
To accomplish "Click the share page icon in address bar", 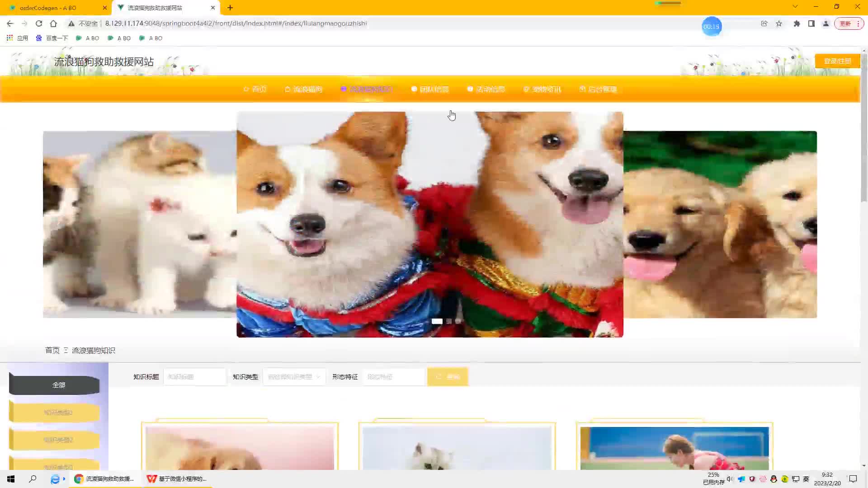I will [764, 23].
